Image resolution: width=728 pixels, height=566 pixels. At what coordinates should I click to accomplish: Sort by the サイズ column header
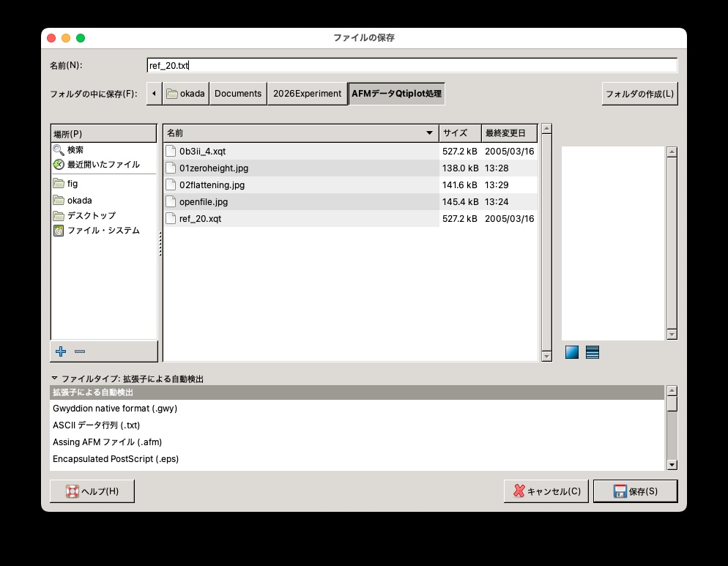pyautogui.click(x=460, y=133)
